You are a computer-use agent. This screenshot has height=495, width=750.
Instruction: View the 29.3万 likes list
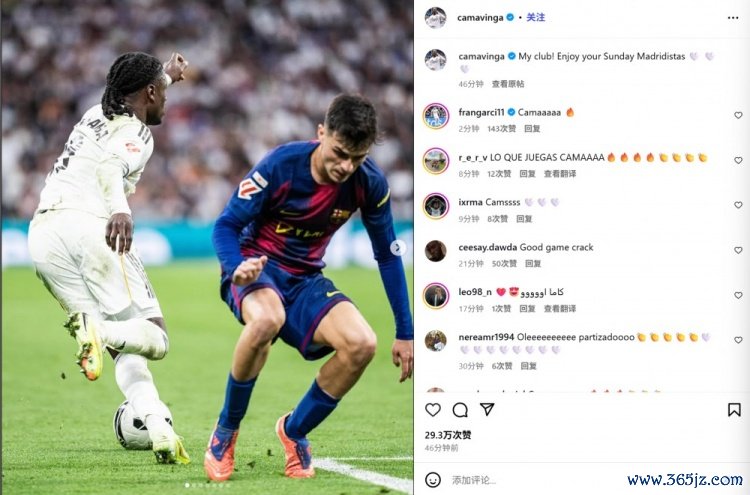coord(448,435)
